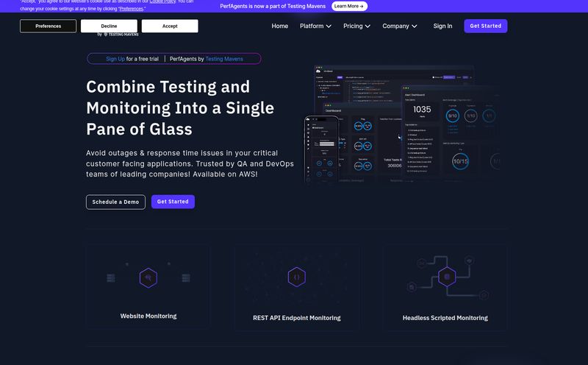The height and width of the screenshot is (365, 588).
Task: Click Get Started below the hero text
Action: pyautogui.click(x=173, y=202)
